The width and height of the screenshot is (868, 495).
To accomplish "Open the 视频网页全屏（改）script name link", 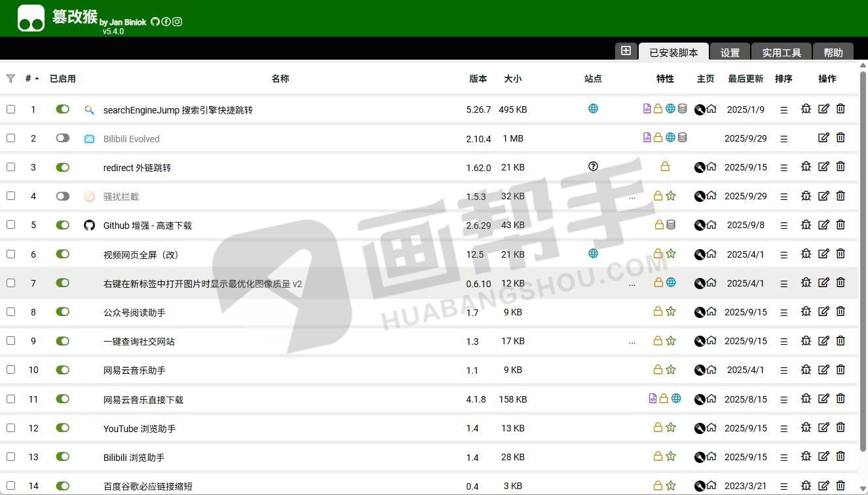I will pyautogui.click(x=142, y=254).
